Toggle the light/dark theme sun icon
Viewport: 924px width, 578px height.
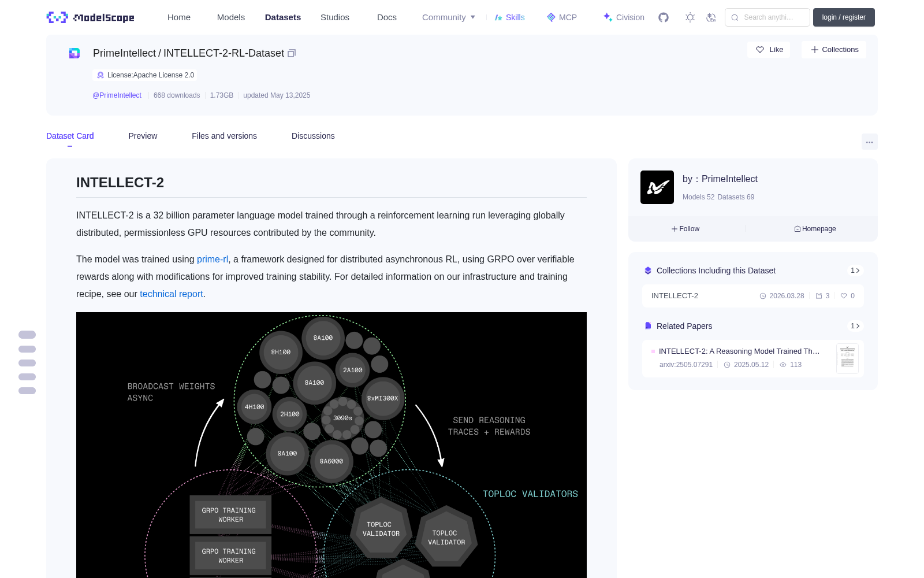tap(690, 17)
